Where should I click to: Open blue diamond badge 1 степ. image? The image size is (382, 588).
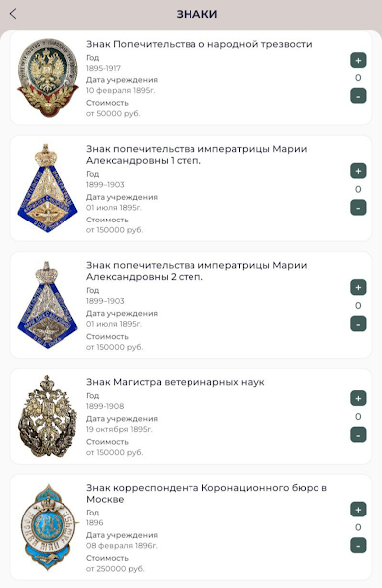[48, 189]
